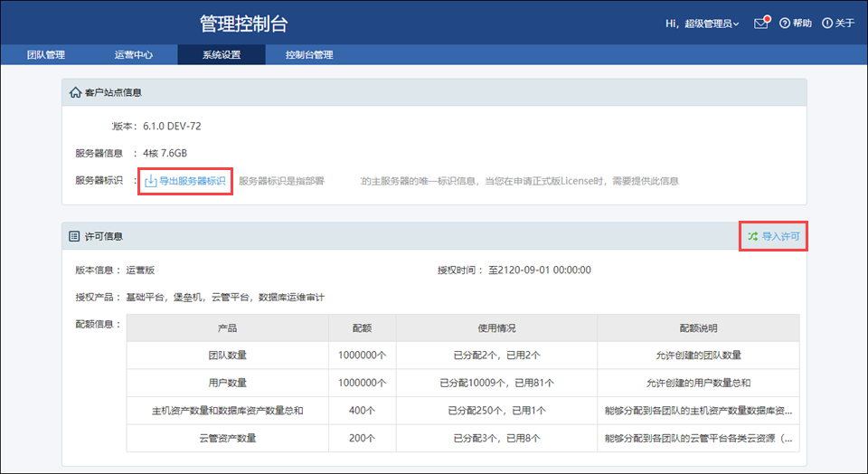Viewport: 868px width, 474px height.
Task: Click the 管理控制台 header title
Action: point(244,24)
